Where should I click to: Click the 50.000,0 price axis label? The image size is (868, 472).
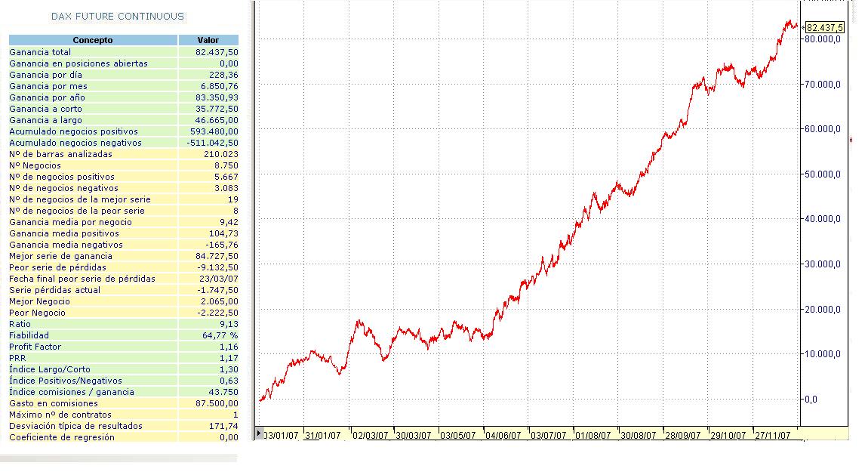coord(822,174)
